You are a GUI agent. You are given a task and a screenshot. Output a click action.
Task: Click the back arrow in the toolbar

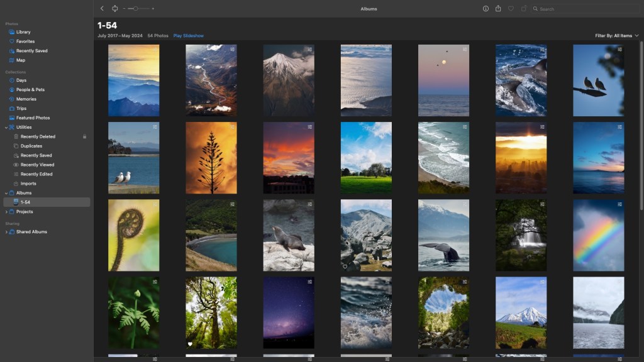(103, 9)
